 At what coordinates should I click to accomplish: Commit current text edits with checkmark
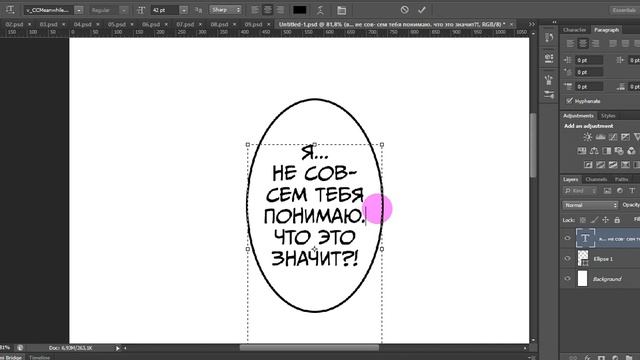(x=422, y=9)
